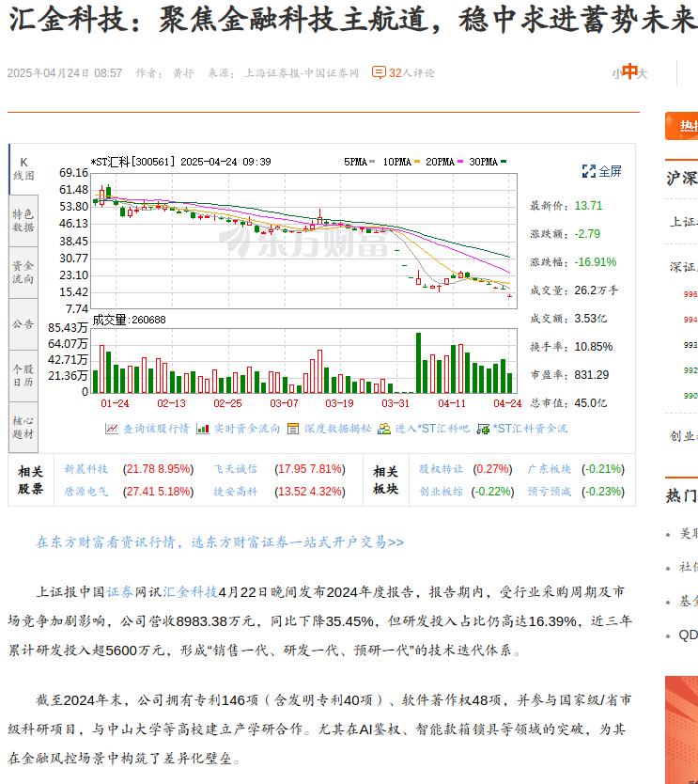The width and height of the screenshot is (698, 784).
Task: Open 查询该股行情 link
Action: pyautogui.click(x=156, y=429)
